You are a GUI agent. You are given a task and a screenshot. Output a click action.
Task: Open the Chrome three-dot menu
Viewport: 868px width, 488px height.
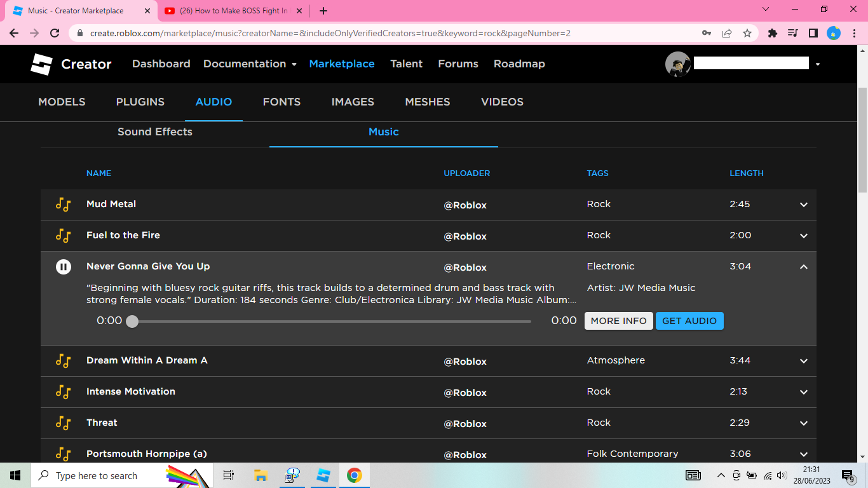click(854, 33)
